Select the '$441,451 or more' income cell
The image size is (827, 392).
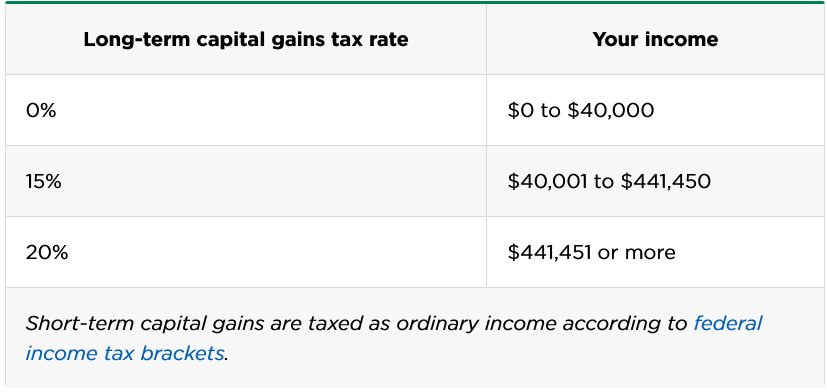click(x=656, y=252)
